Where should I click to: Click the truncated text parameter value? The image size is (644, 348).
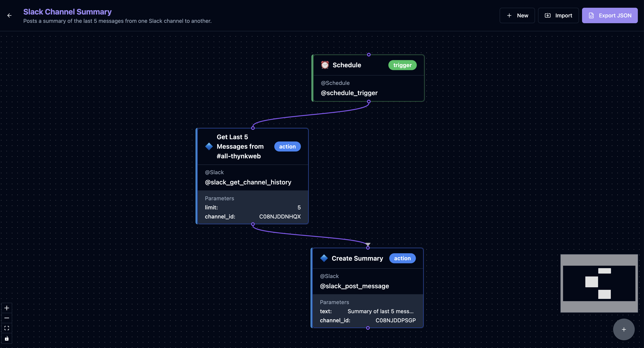pos(380,311)
